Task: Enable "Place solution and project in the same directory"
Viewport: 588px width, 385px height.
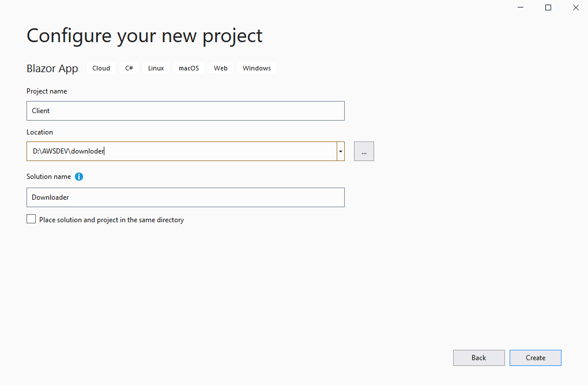Action: pyautogui.click(x=31, y=219)
